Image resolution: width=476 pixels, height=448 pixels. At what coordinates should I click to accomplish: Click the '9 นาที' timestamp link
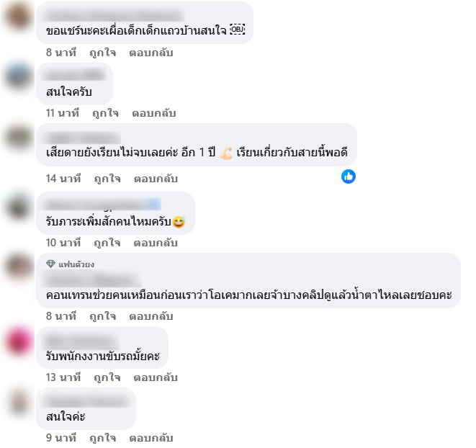click(60, 438)
